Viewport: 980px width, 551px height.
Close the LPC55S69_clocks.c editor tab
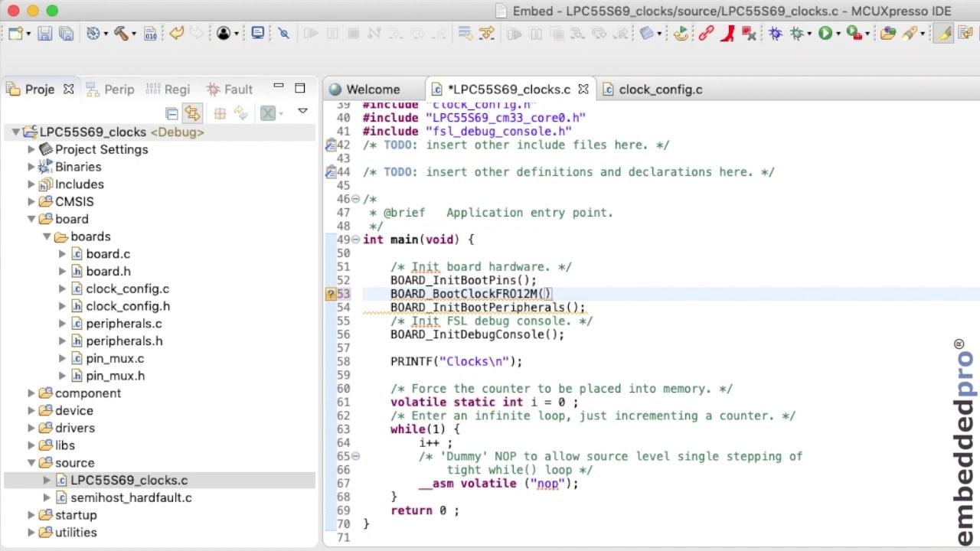coord(583,90)
